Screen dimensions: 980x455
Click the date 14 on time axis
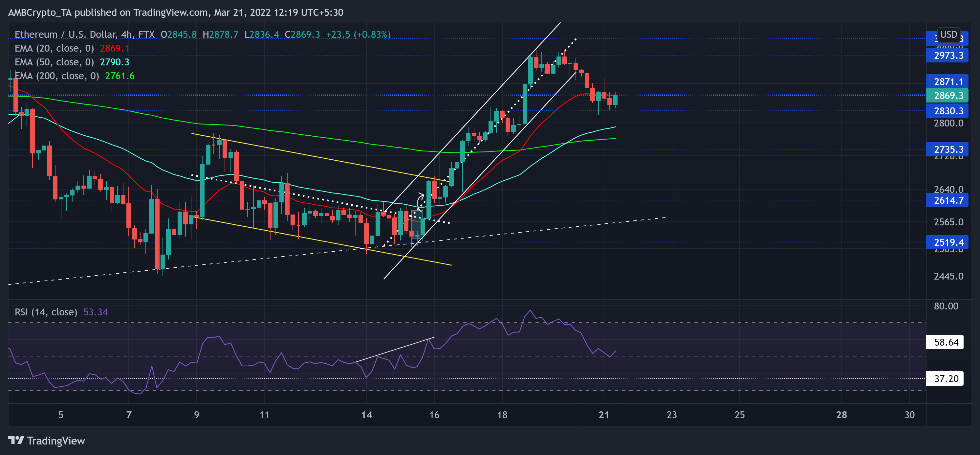366,415
